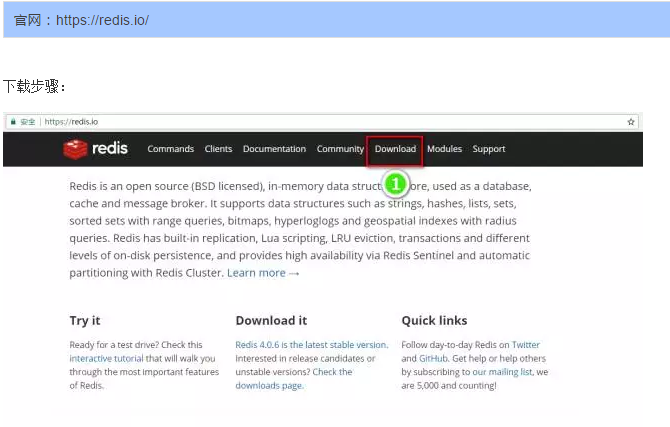Click the Redis logo in navbar
The height and width of the screenshot is (427, 670).
(x=95, y=149)
